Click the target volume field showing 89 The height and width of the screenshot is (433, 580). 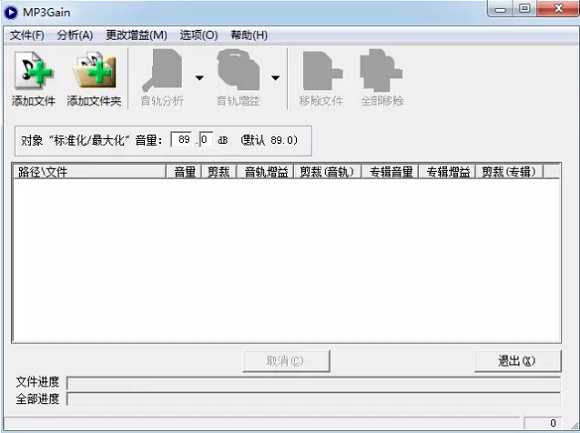pyautogui.click(x=182, y=139)
